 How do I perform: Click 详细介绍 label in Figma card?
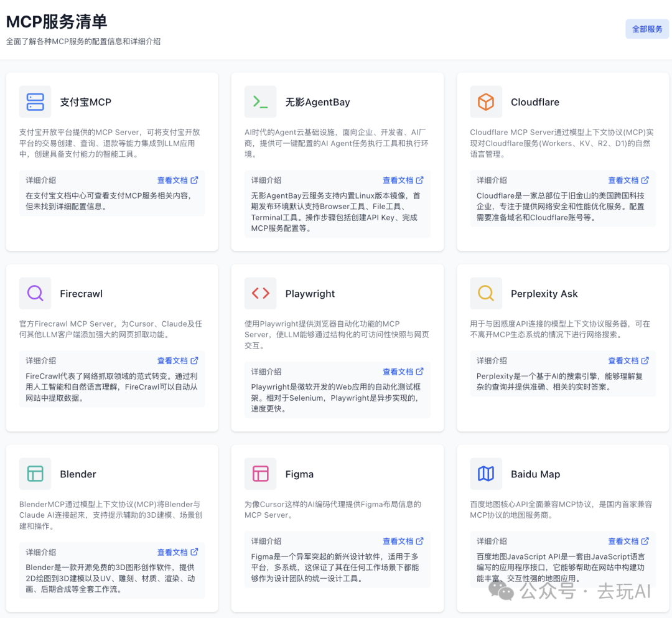point(266,541)
